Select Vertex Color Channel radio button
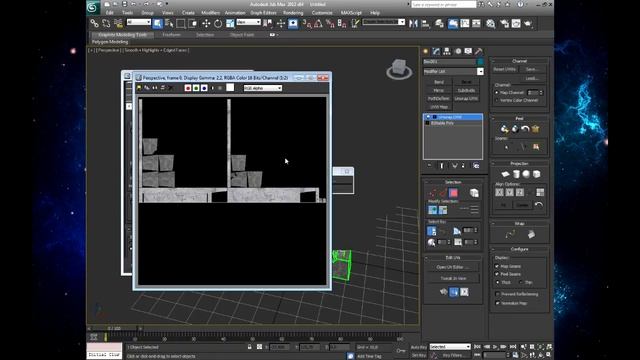The width and height of the screenshot is (640, 360). pyautogui.click(x=497, y=100)
